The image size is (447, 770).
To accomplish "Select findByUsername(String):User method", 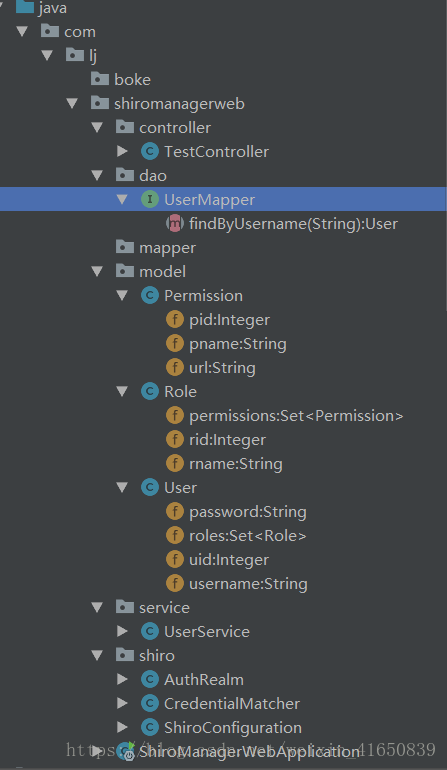I will tap(294, 224).
